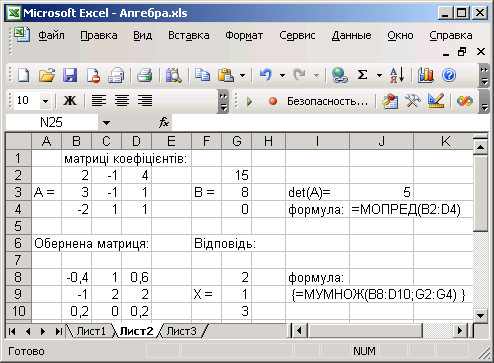494x363 pixels.
Task: Open the Данные menu
Action: point(351,35)
